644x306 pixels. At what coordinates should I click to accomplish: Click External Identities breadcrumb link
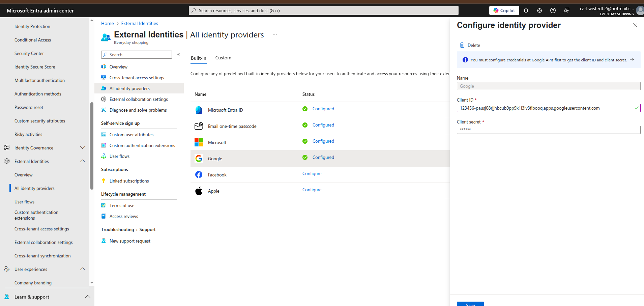pyautogui.click(x=140, y=23)
